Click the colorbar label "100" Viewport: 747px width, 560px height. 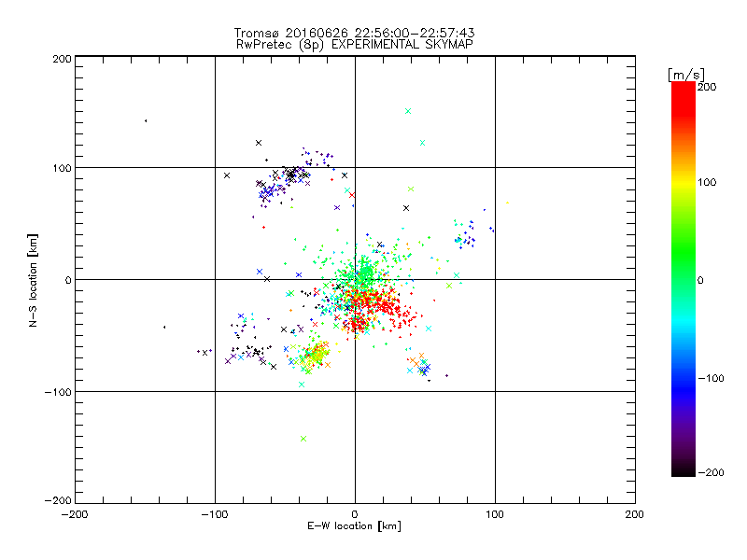[x=707, y=182]
